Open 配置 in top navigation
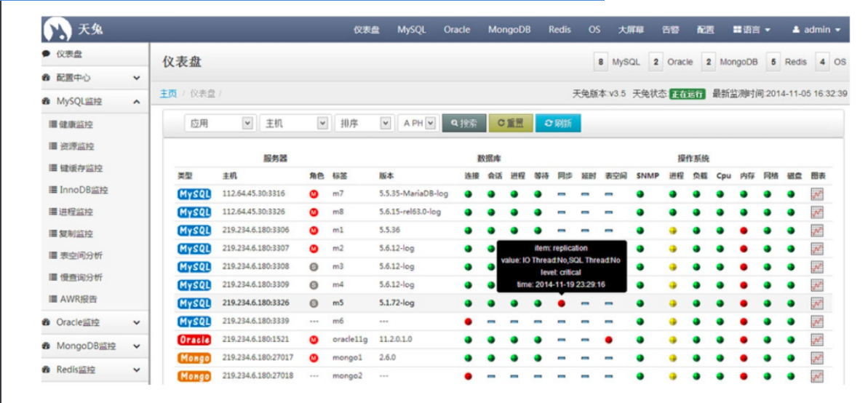This screenshot has width=868, height=403. point(705,30)
